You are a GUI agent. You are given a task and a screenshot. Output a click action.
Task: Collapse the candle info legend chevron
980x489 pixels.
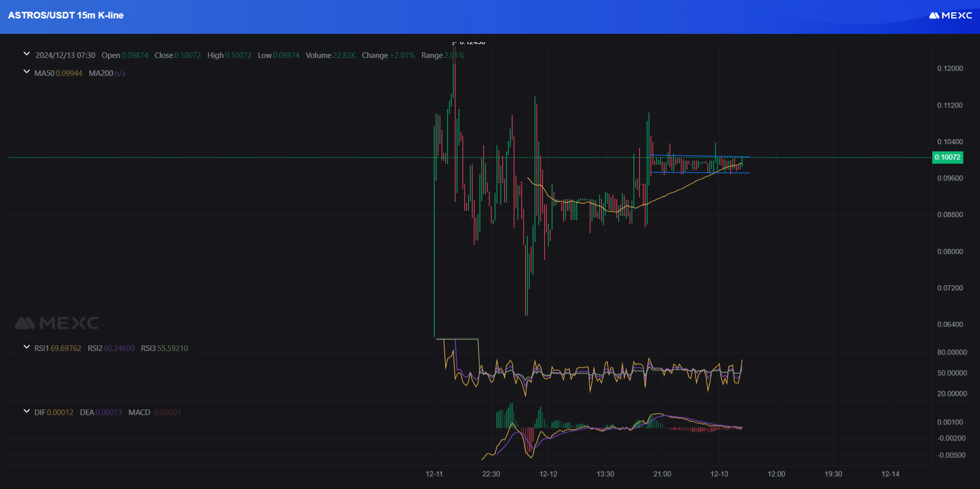[x=27, y=54]
